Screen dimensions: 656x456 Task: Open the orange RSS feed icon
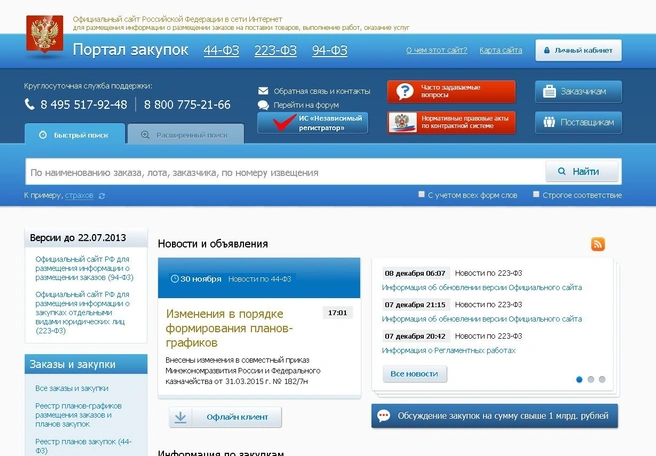tap(598, 244)
